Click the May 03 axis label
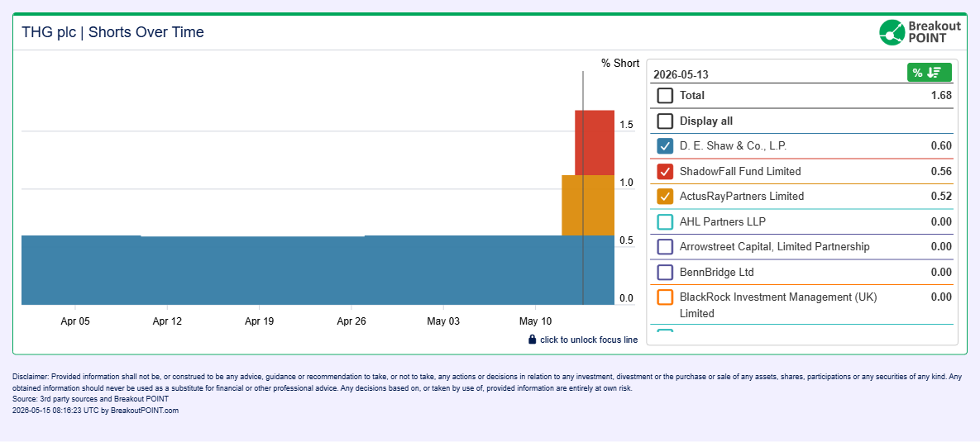The height and width of the screenshot is (442, 980). point(443,321)
